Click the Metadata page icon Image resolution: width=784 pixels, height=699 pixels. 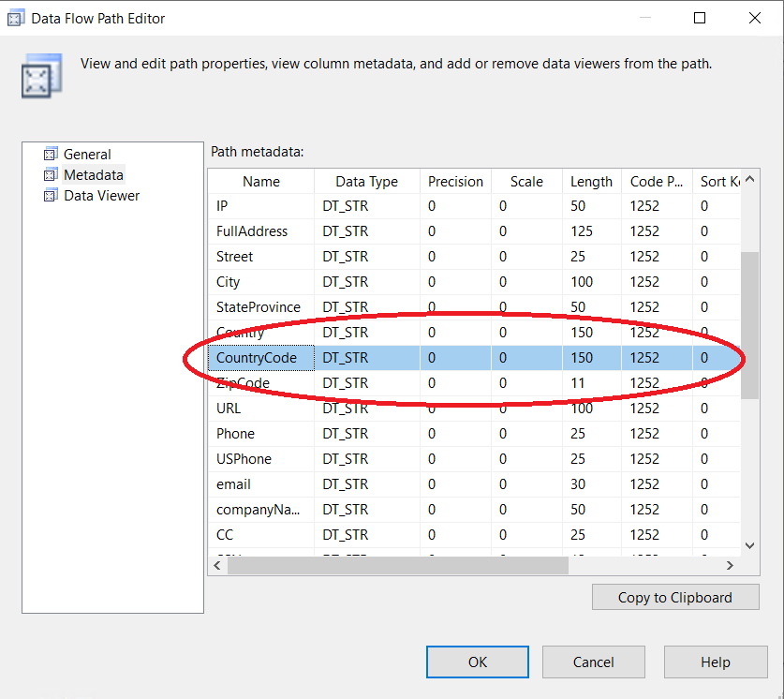click(51, 175)
